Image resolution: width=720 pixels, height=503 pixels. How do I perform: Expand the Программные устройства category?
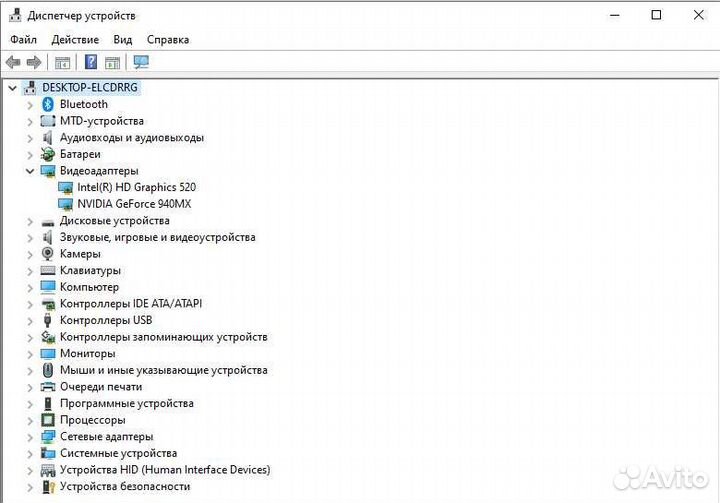point(30,404)
